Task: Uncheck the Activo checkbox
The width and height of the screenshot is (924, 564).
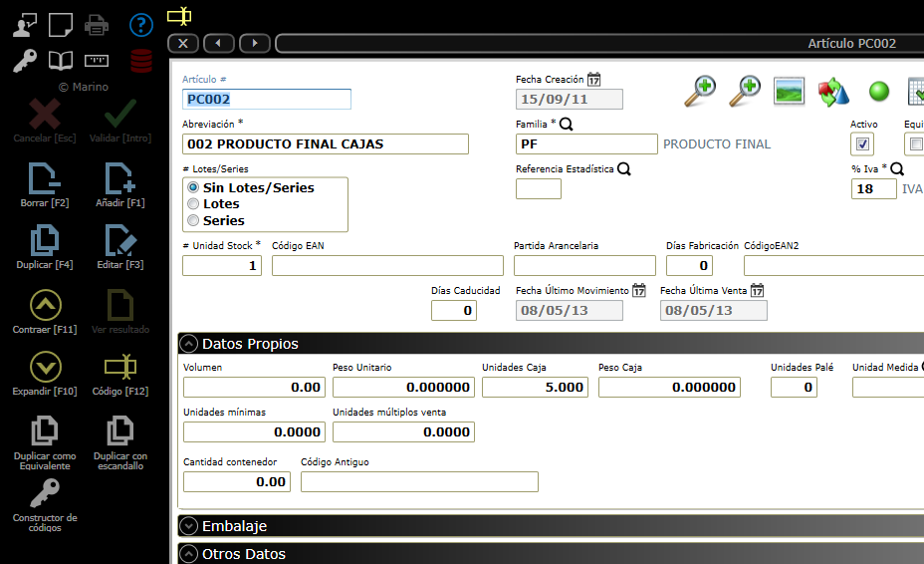Action: point(863,144)
